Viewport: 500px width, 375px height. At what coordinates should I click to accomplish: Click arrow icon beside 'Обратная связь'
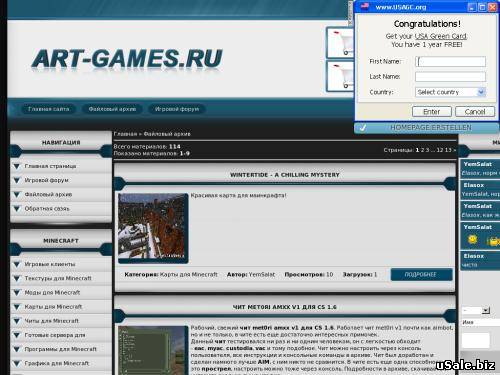pyautogui.click(x=16, y=209)
